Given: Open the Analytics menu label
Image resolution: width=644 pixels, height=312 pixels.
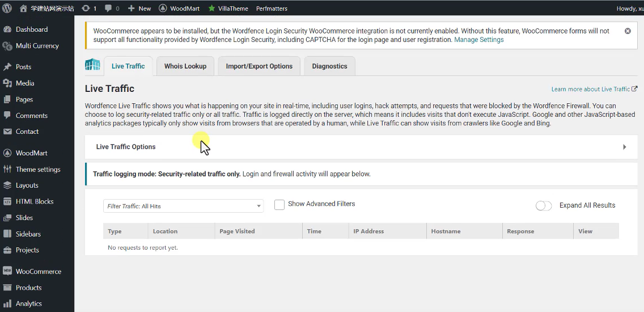Looking at the screenshot, I should coord(29,304).
